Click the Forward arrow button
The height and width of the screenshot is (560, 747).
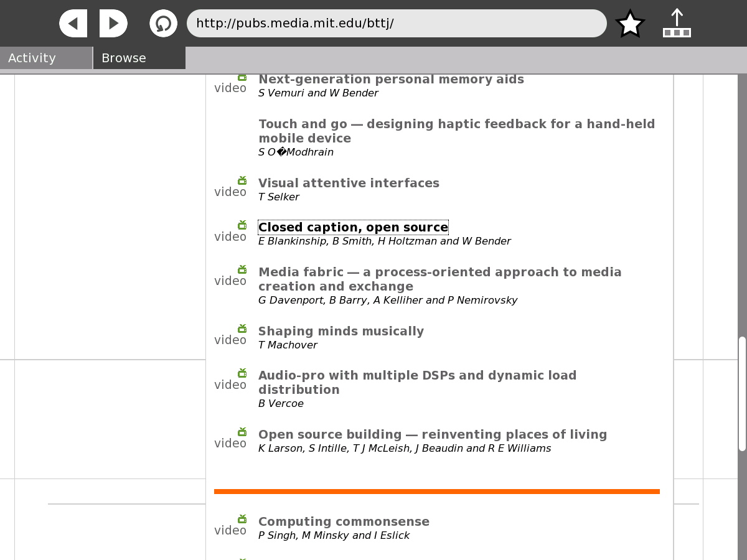pos(113,24)
